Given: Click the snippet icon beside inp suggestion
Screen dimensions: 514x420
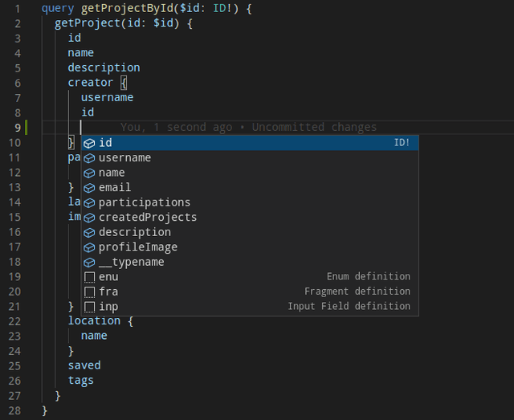Looking at the screenshot, I should coord(89,307).
